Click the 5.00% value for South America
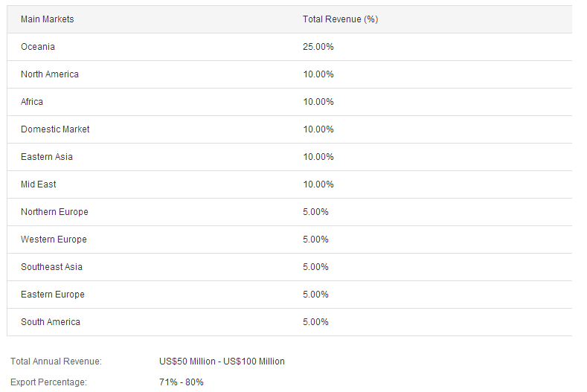Viewport: 587px width, 392px height. coord(315,322)
